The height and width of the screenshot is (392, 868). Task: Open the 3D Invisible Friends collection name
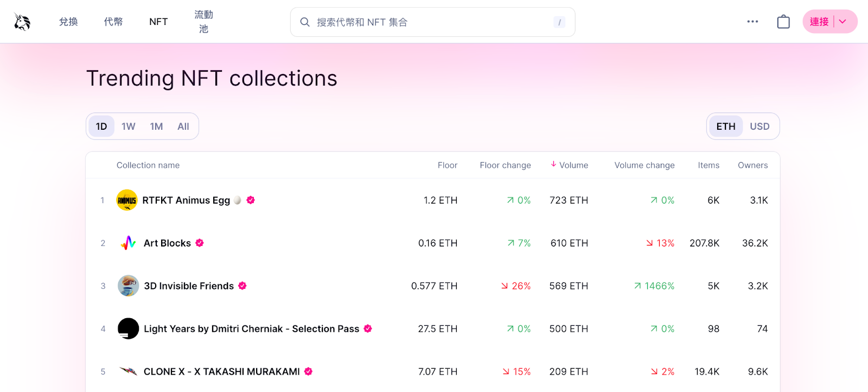[x=189, y=286]
